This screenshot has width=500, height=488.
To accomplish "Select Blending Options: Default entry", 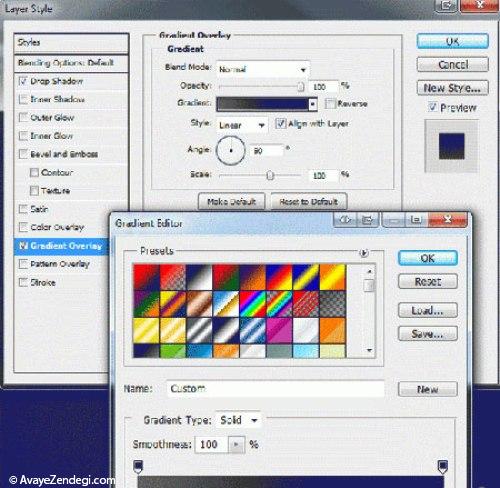I will point(71,63).
